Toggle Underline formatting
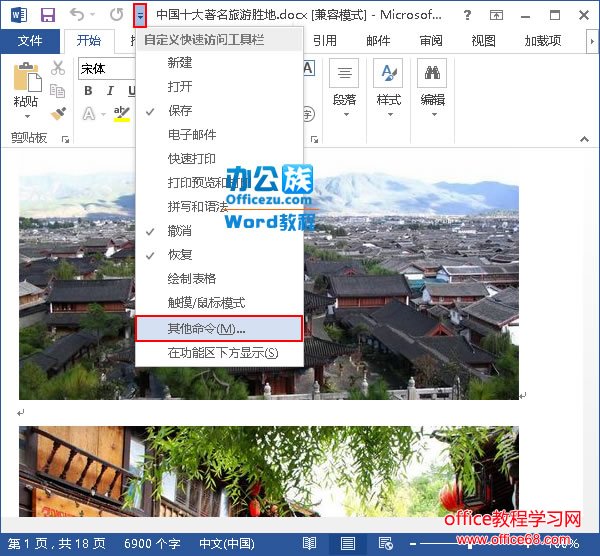600x556 pixels. (x=131, y=91)
